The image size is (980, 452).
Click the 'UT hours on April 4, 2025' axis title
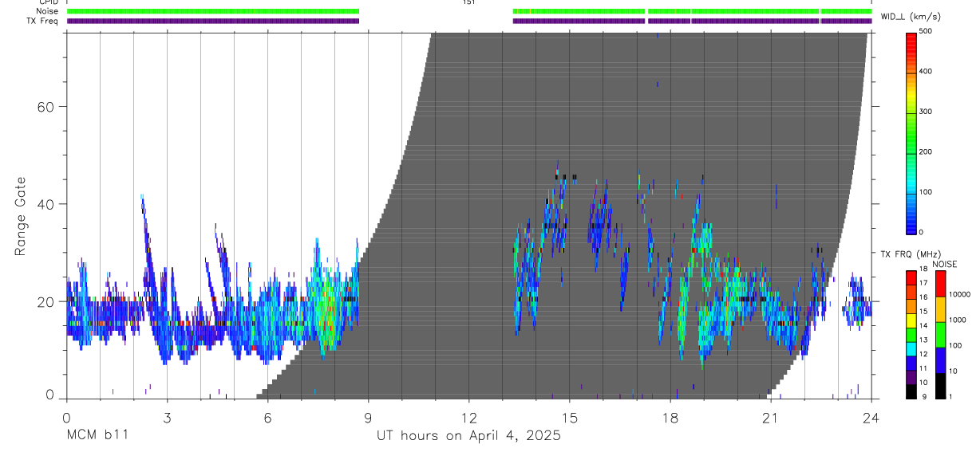point(469,436)
